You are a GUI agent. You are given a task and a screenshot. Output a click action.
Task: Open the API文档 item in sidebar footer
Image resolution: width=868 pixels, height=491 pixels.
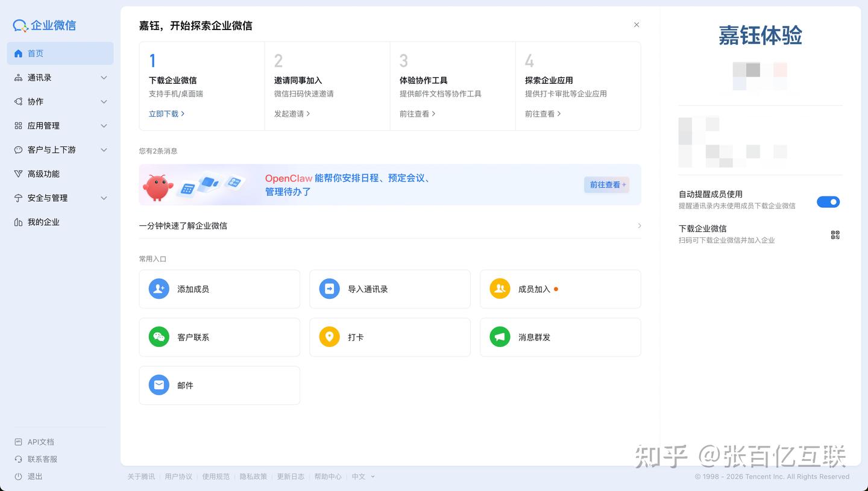40,442
